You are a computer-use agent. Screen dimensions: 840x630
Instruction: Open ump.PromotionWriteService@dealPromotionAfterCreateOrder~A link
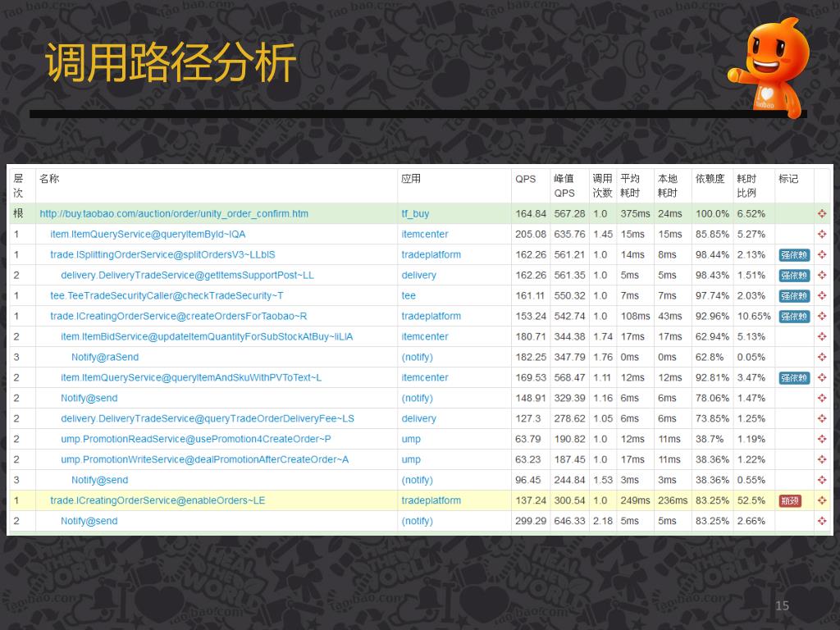point(204,459)
